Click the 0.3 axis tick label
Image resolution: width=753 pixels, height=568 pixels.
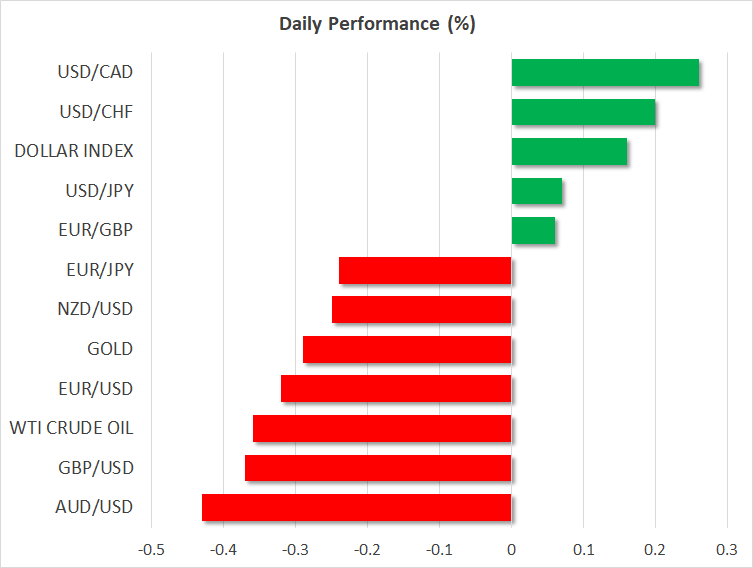click(727, 549)
